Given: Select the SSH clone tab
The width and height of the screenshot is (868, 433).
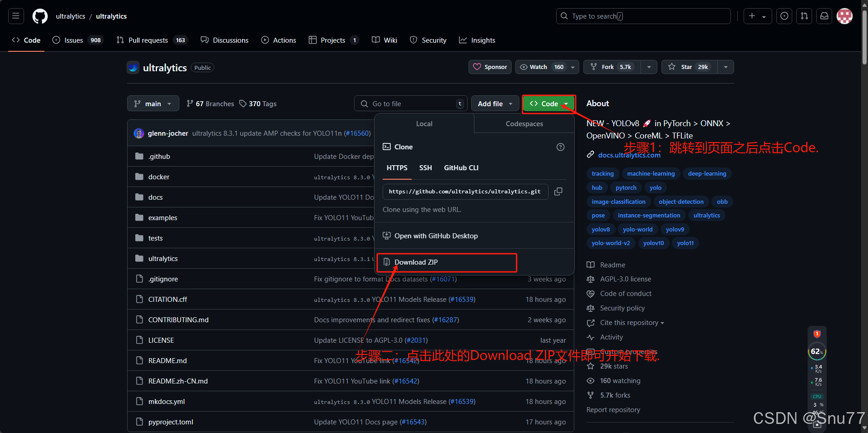Looking at the screenshot, I should coord(425,168).
